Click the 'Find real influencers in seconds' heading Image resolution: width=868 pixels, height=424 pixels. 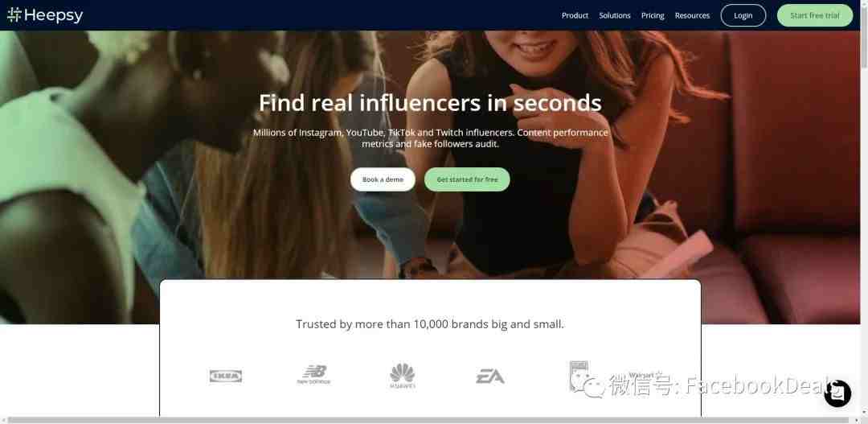pyautogui.click(x=430, y=102)
